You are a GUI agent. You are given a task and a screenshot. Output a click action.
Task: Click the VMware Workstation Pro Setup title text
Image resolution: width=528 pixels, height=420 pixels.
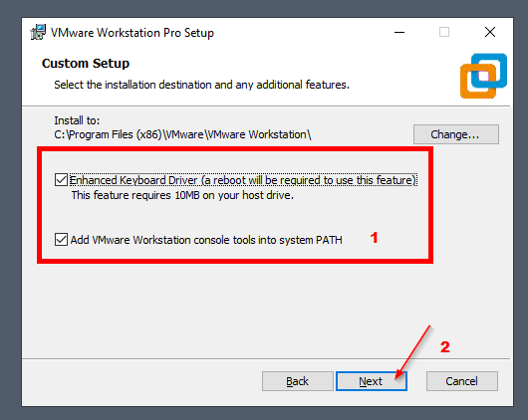pos(132,33)
